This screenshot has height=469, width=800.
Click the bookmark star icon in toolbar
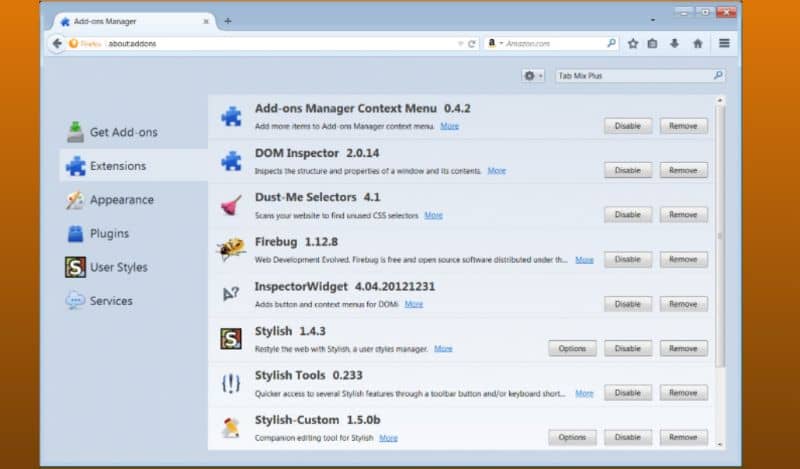click(x=633, y=43)
